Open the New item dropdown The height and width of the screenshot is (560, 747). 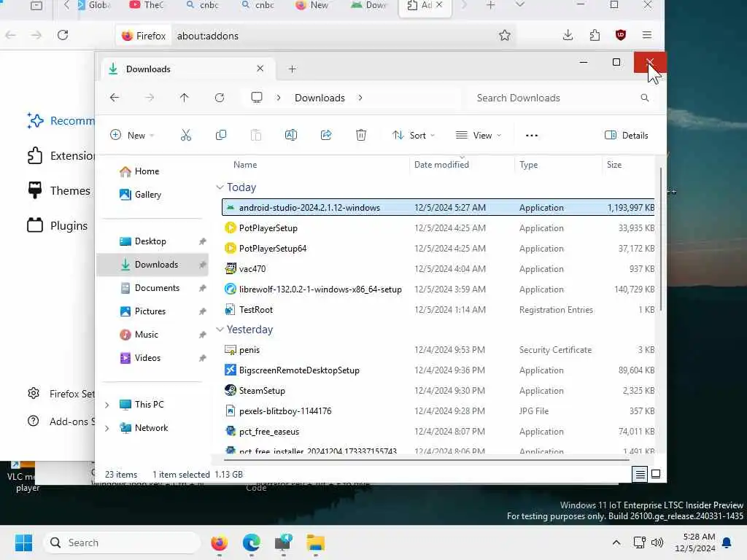132,135
